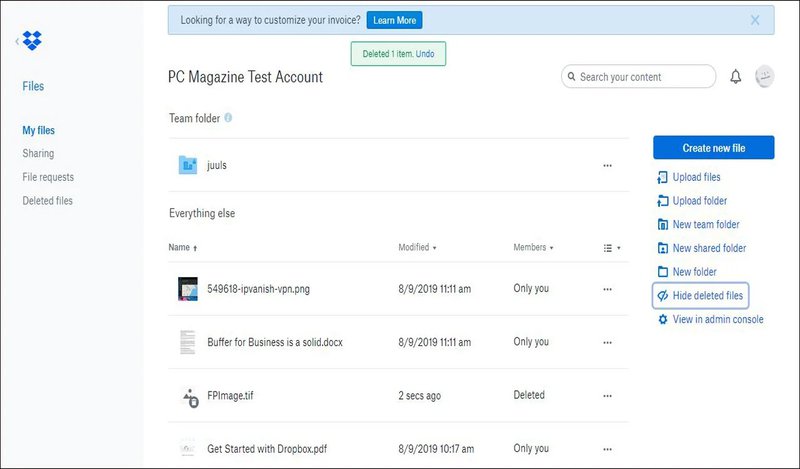The height and width of the screenshot is (469, 800).
Task: Open View in admin console gear
Action: point(662,319)
